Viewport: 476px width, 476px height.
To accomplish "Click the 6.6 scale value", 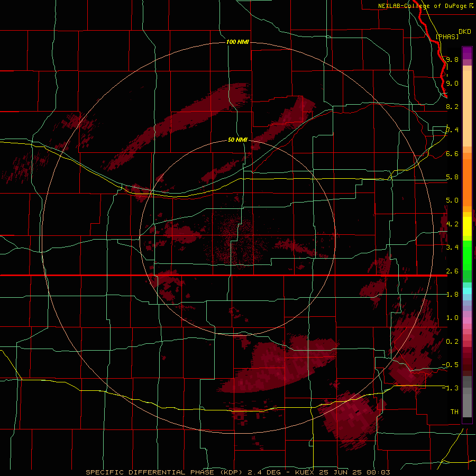I will pos(452,153).
